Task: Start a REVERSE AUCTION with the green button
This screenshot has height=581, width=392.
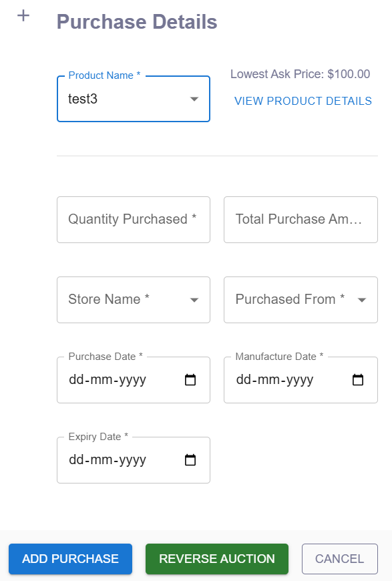Action: (x=217, y=559)
